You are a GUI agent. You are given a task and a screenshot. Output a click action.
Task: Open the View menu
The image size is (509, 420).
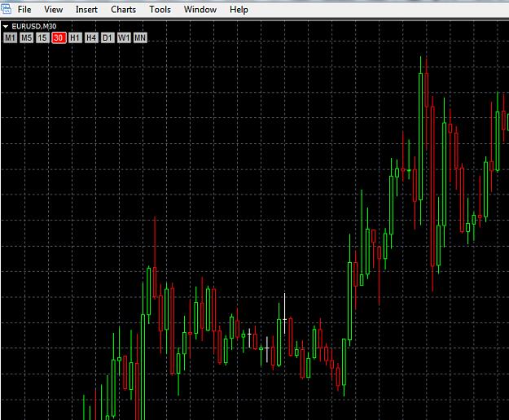(x=53, y=10)
